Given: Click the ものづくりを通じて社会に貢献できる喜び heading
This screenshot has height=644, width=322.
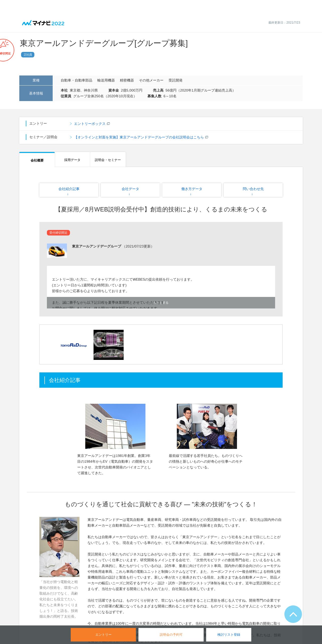Looking at the screenshot, I should pos(161,504).
